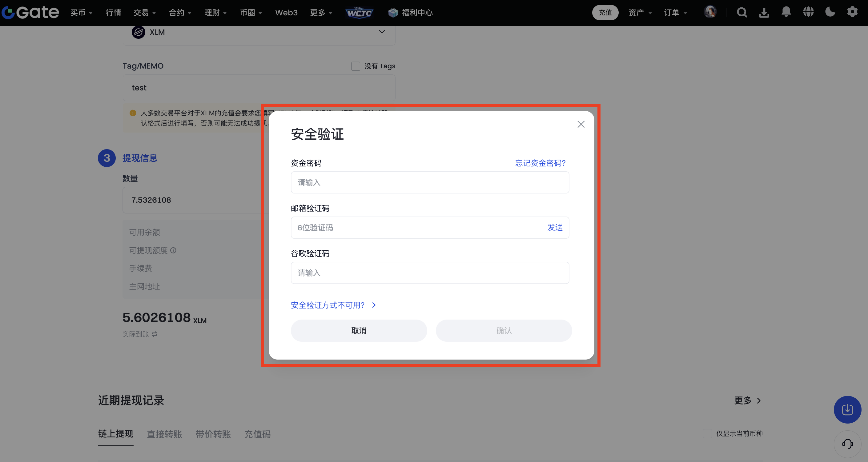This screenshot has height=462, width=868.
Task: Check the 没有 Tags checkbox
Action: [x=356, y=66]
